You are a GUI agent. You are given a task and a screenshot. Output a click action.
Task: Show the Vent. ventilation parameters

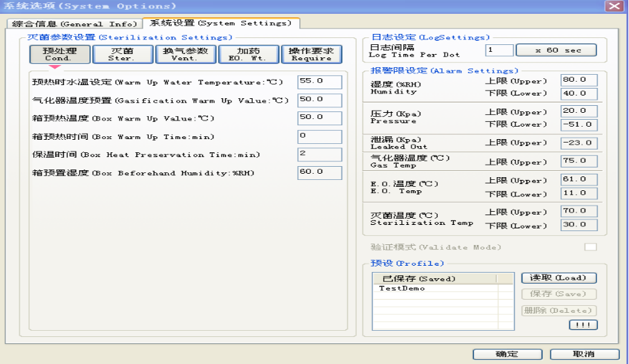click(184, 54)
